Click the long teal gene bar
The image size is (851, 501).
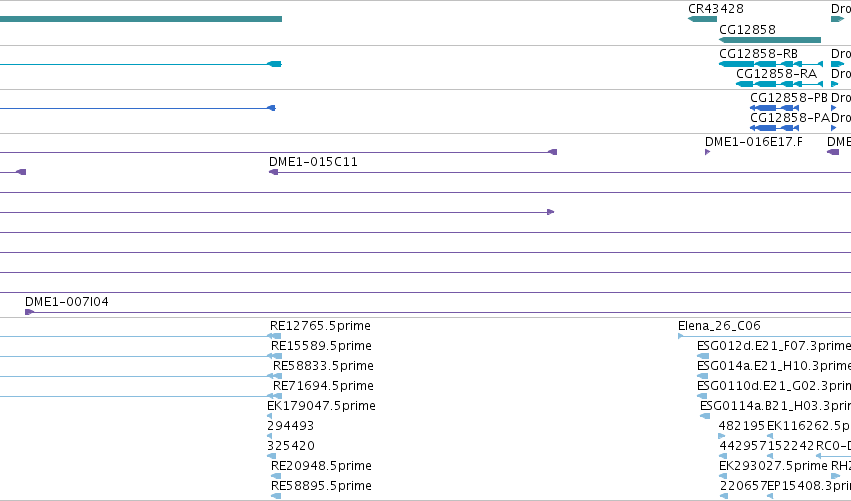coord(141,19)
